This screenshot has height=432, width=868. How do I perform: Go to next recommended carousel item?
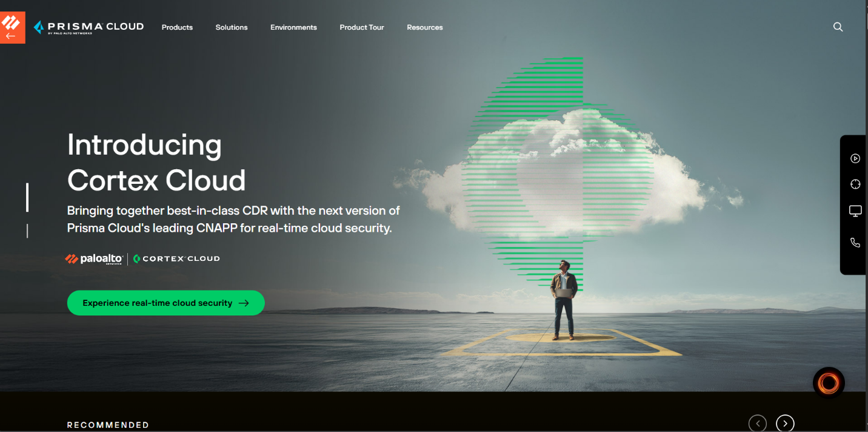tap(785, 423)
